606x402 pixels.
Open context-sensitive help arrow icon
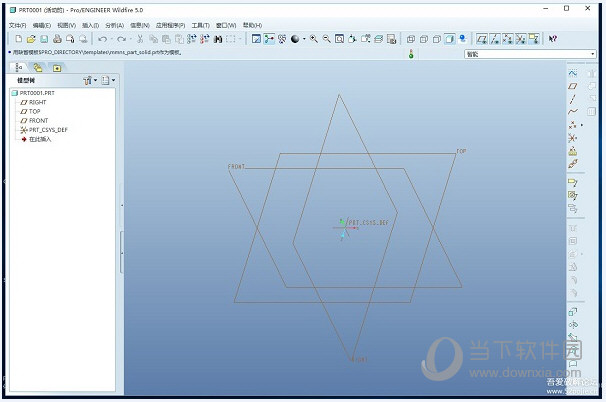553,39
